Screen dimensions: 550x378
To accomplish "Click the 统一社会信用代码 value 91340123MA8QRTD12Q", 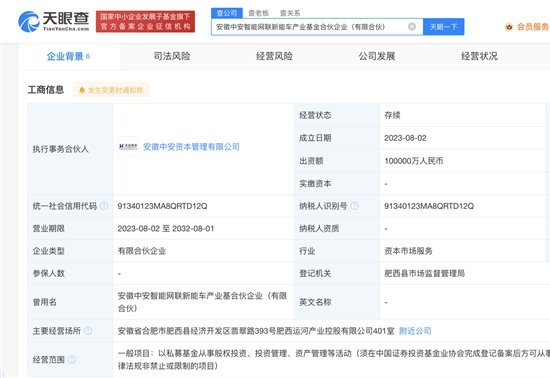I will pyautogui.click(x=162, y=206).
